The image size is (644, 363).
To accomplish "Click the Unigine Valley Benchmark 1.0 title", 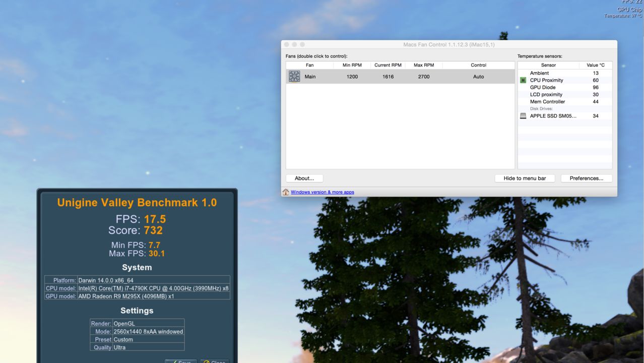I will (137, 203).
